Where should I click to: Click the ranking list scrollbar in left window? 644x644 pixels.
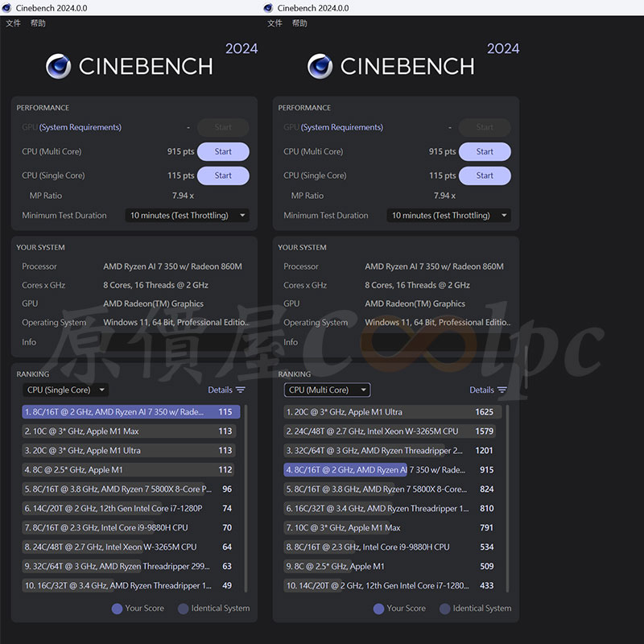click(246, 498)
